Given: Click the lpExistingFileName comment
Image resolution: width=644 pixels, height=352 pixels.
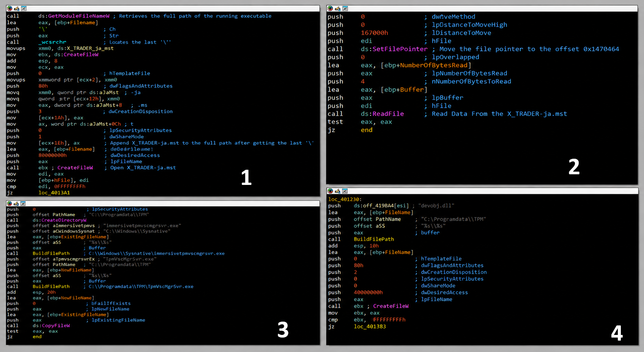Looking at the screenshot, I should coord(118,320).
